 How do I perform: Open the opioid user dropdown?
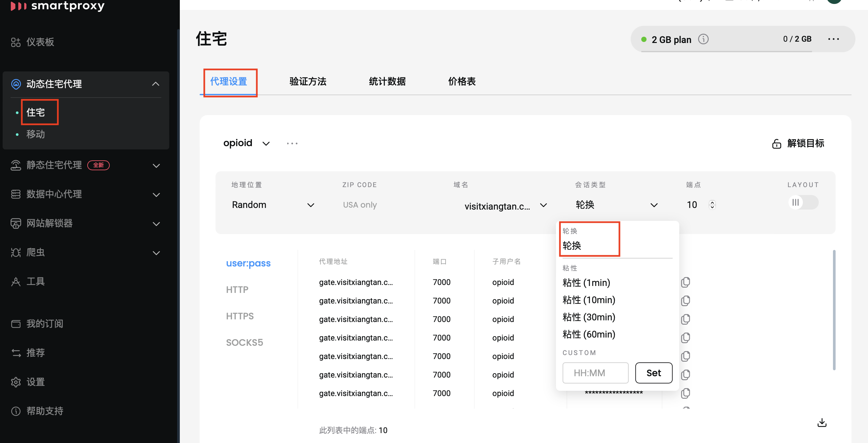pyautogui.click(x=247, y=143)
